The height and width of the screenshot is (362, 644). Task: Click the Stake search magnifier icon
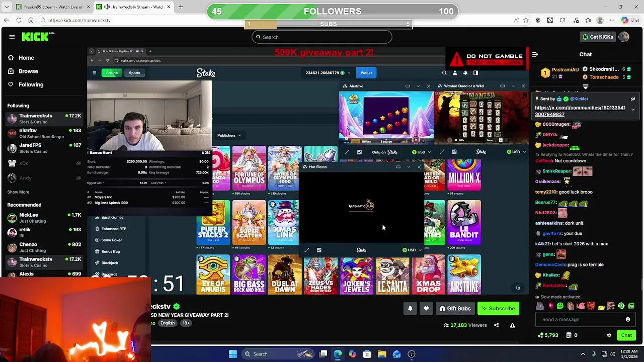click(444, 73)
